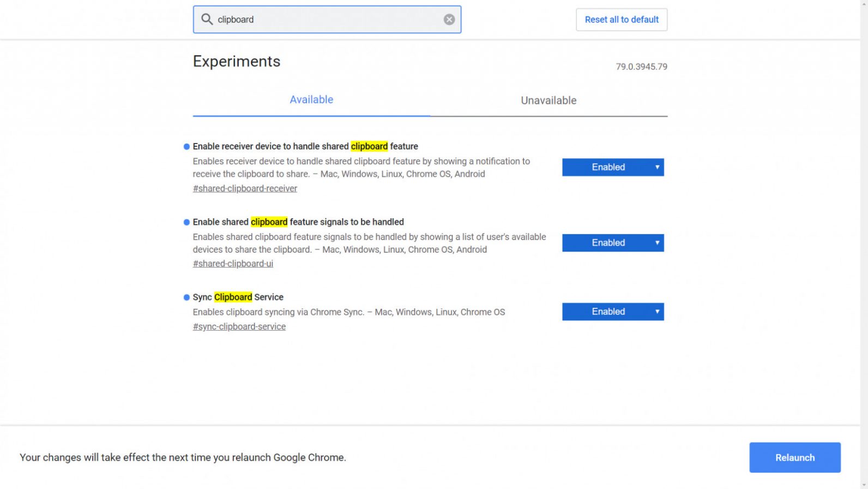Open the sync-clipboard-service flag link
This screenshot has height=489, width=868.
[239, 326]
